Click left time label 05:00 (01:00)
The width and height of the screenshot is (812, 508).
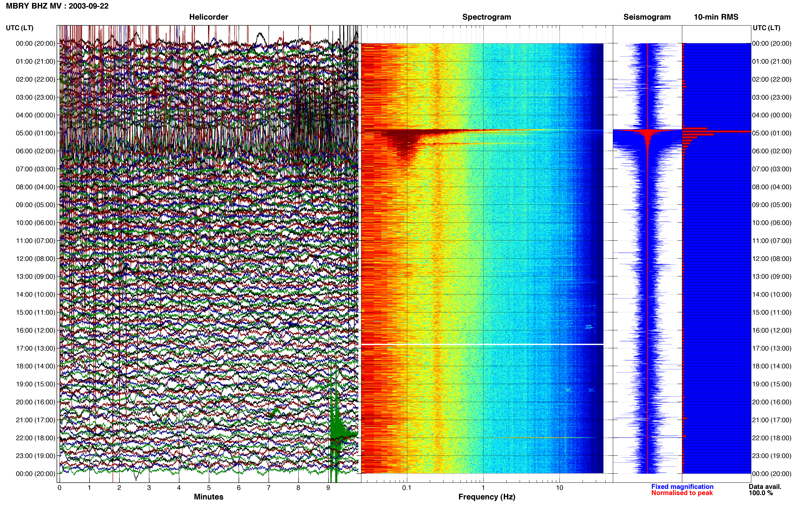[x=36, y=133]
